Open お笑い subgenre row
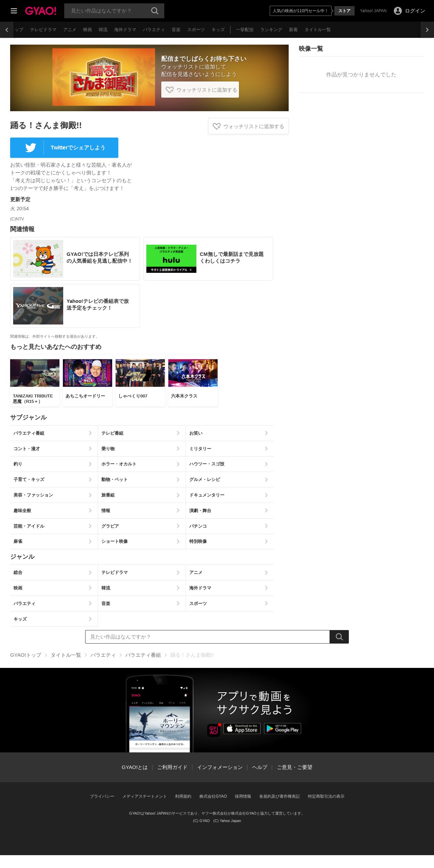 [x=230, y=433]
